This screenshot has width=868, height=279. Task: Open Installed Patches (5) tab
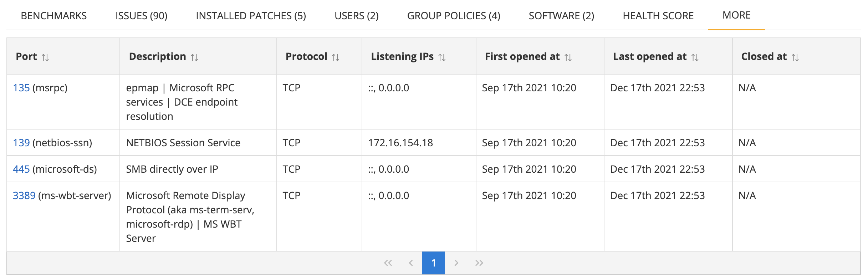[251, 16]
